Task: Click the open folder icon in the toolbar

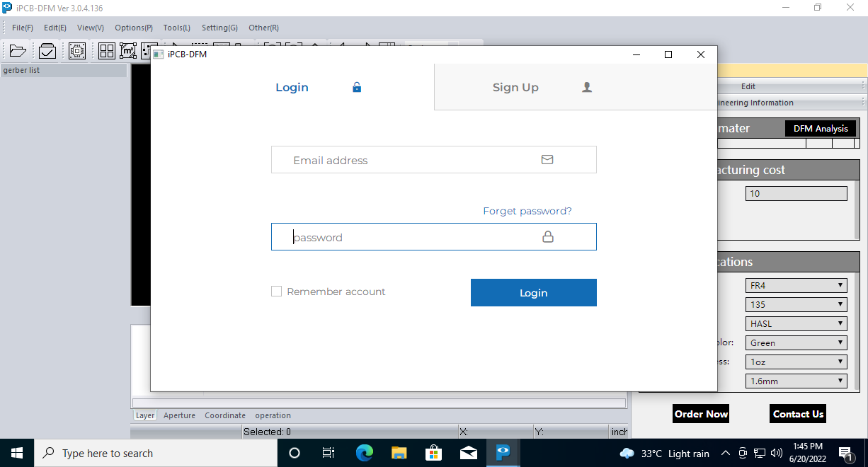Action: coord(18,51)
